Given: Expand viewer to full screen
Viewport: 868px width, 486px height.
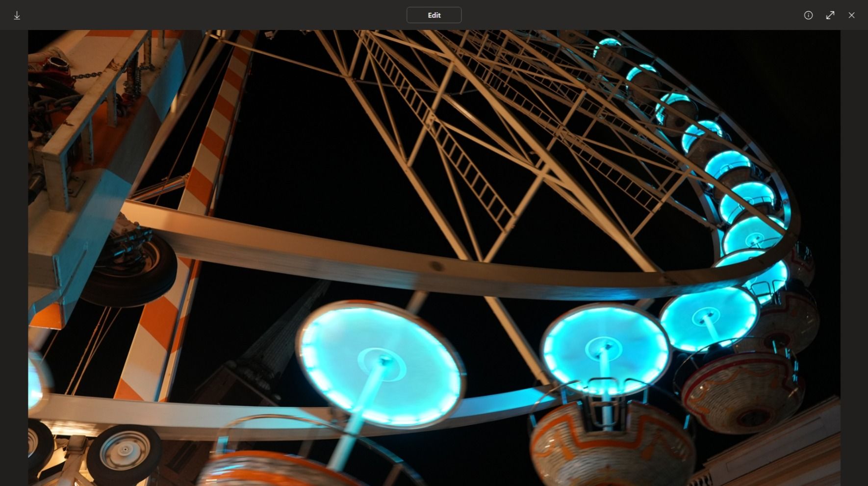Looking at the screenshot, I should [x=830, y=15].
